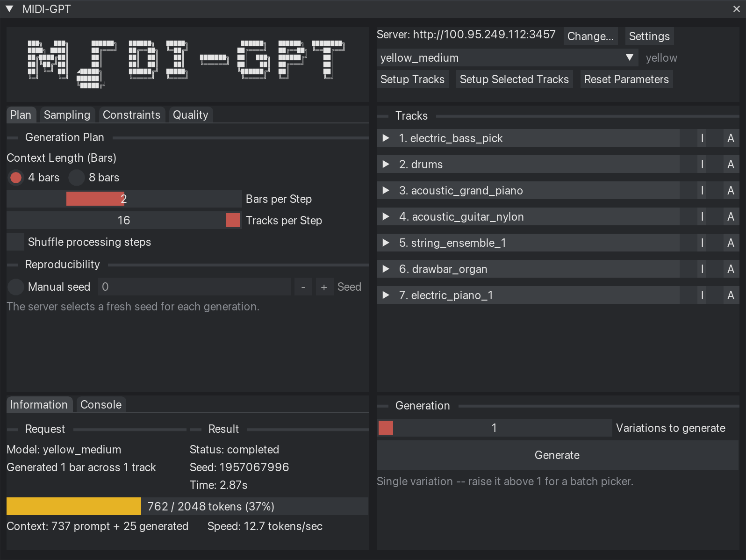Increase the seed with plus button
The height and width of the screenshot is (560, 746).
(x=324, y=287)
